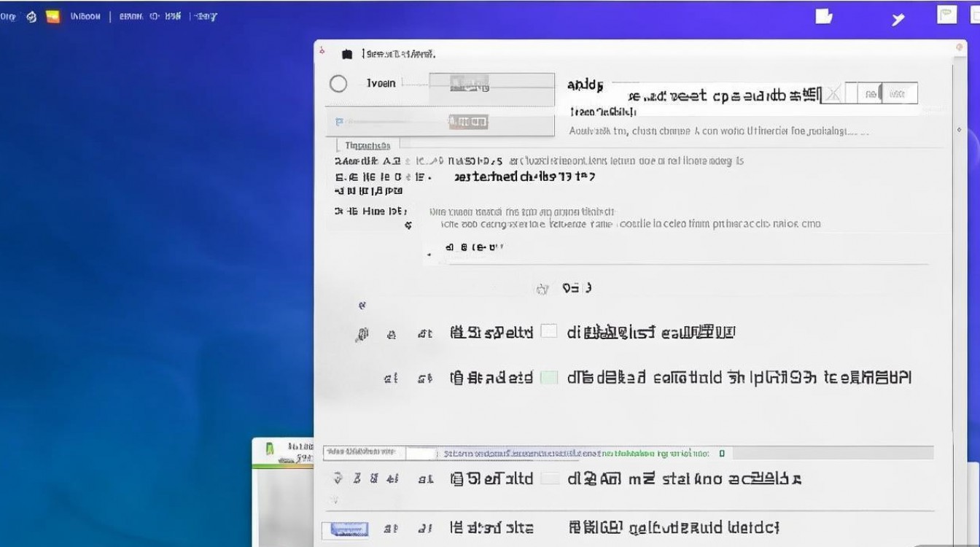Image resolution: width=980 pixels, height=547 pixels.
Task: Enable checkbox in row below the progress bar
Action: (x=549, y=478)
